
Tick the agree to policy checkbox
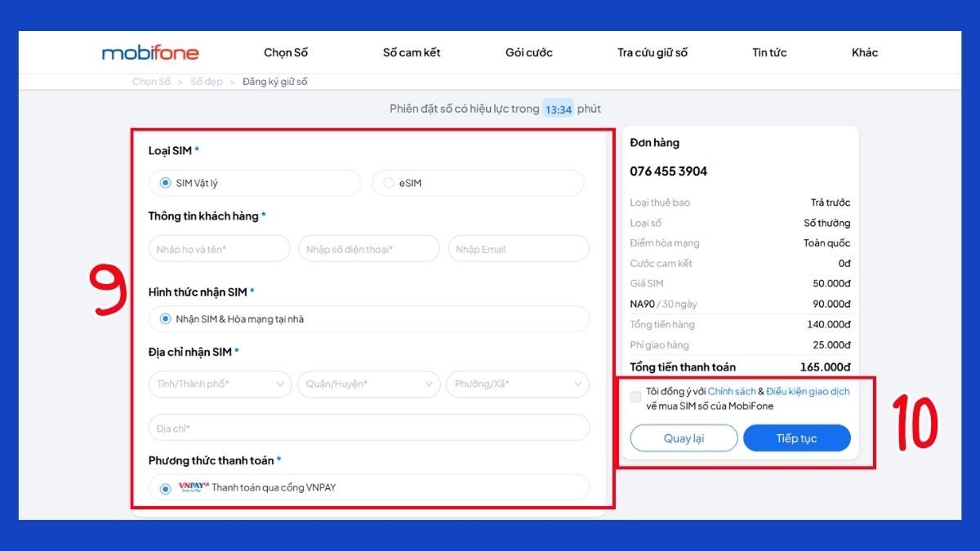[x=635, y=398]
